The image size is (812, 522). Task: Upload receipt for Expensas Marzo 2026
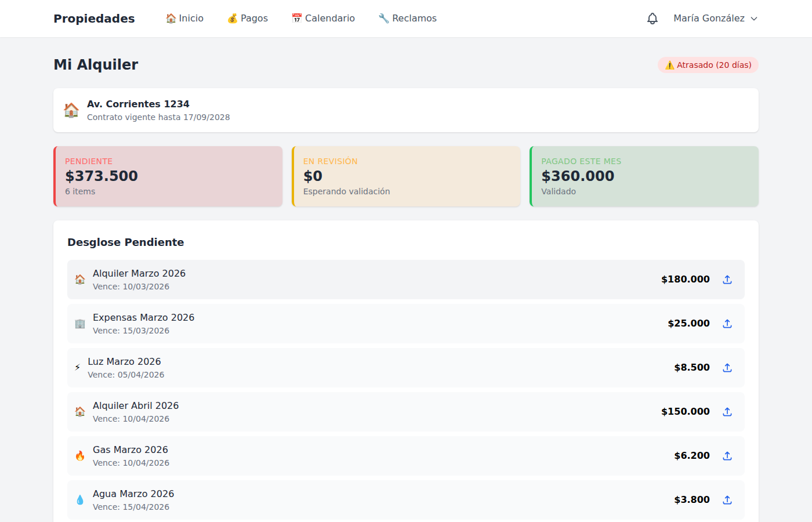click(x=727, y=324)
